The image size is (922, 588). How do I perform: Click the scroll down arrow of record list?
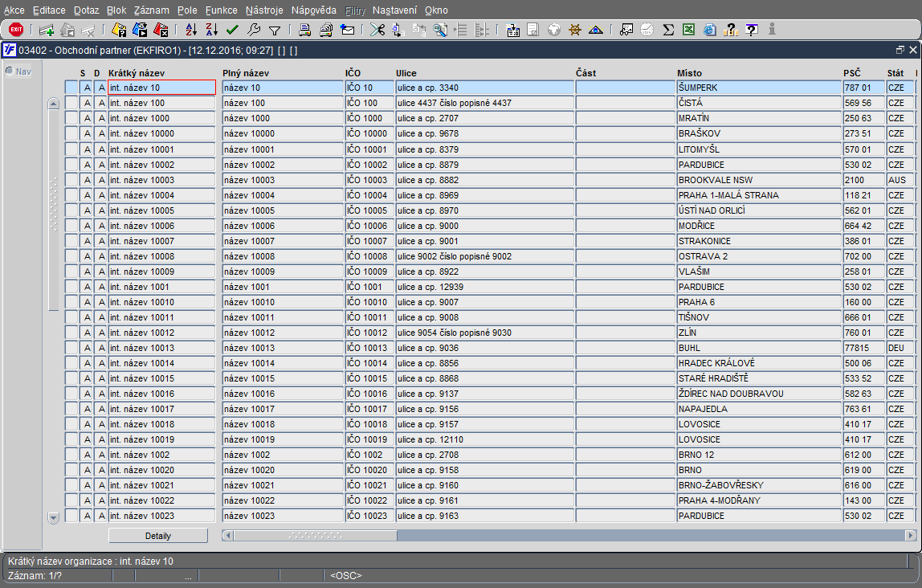[x=54, y=518]
